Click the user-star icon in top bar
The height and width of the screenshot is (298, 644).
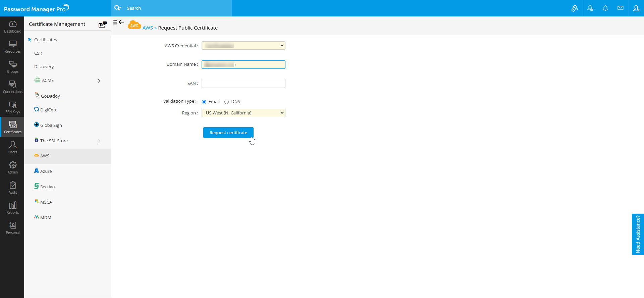(x=590, y=8)
